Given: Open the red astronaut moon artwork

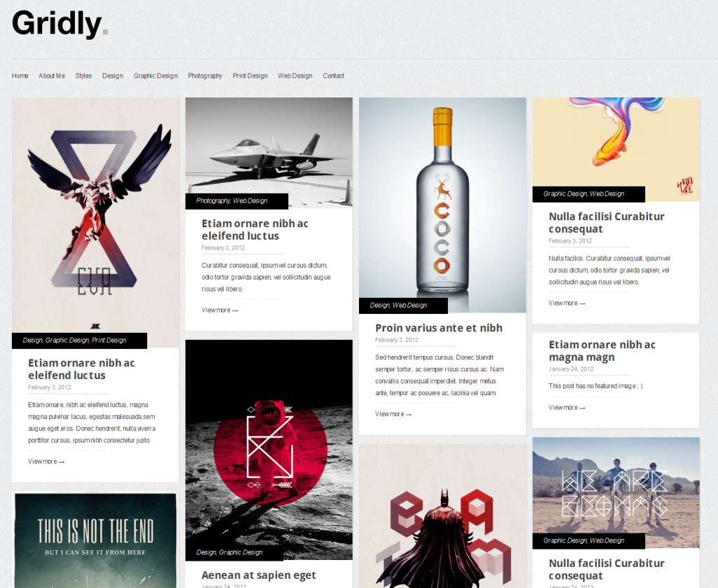Looking at the screenshot, I should coord(269,449).
